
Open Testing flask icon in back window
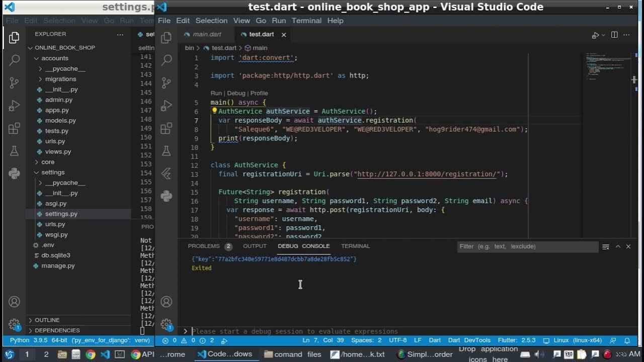point(14,151)
